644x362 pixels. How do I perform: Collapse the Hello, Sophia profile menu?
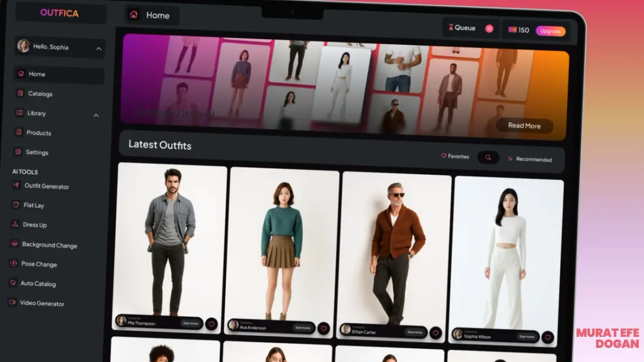98,49
